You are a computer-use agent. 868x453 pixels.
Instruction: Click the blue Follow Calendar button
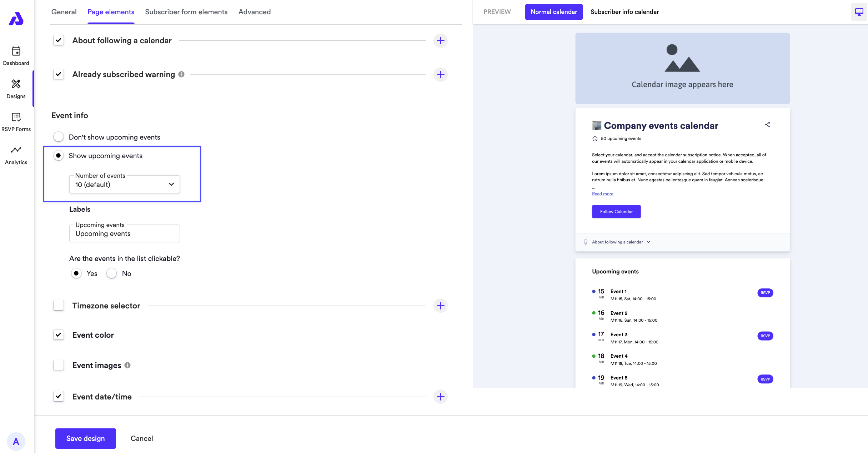[616, 211]
